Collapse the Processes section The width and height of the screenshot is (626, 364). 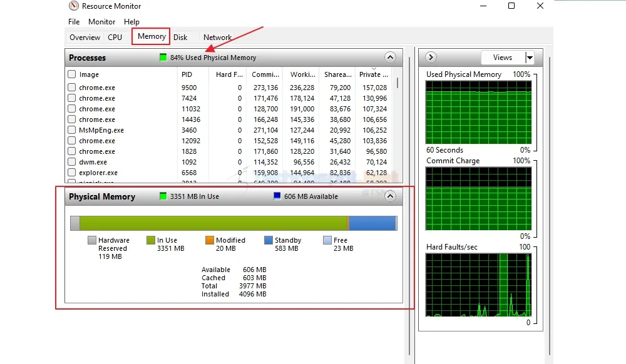point(390,58)
